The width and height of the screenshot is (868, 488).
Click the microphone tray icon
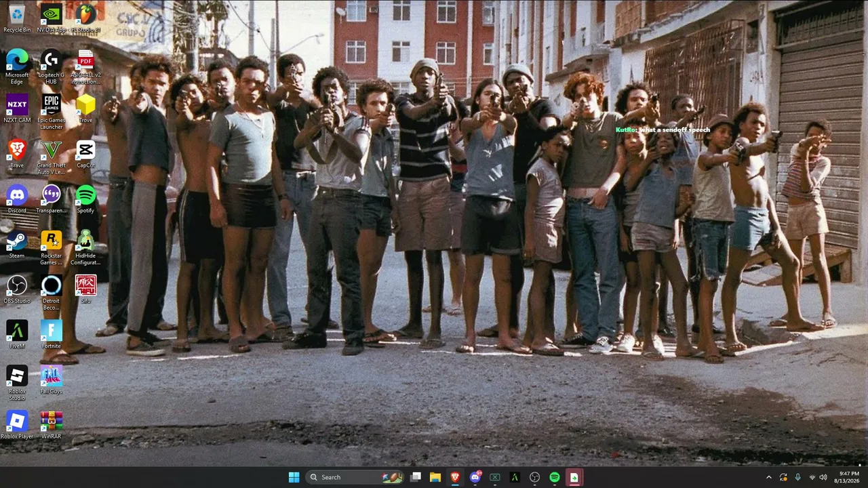(797, 477)
